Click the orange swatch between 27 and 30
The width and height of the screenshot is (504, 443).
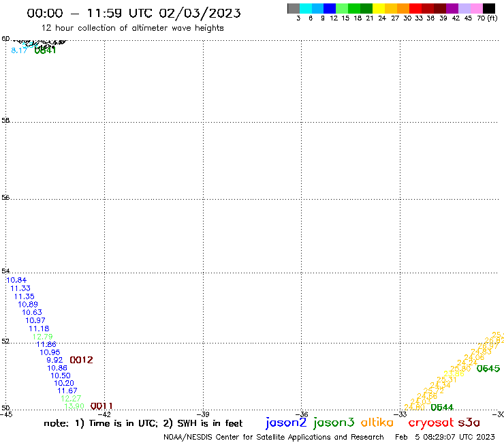403,9
